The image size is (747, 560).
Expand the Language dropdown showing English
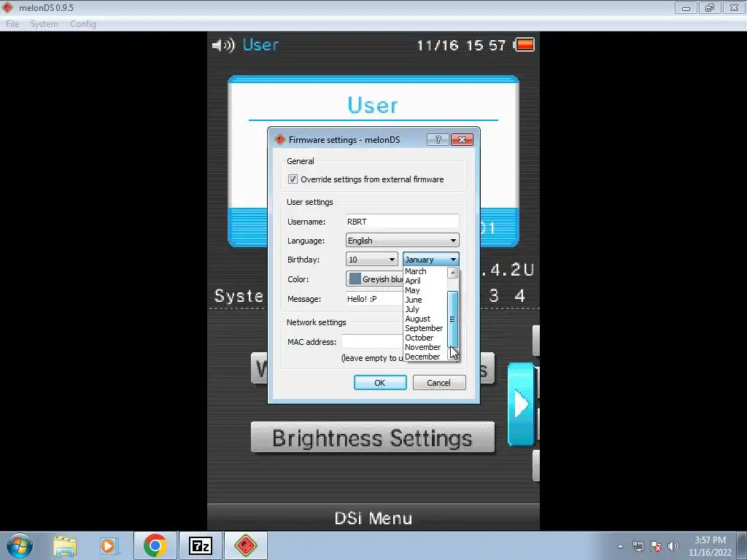click(402, 241)
